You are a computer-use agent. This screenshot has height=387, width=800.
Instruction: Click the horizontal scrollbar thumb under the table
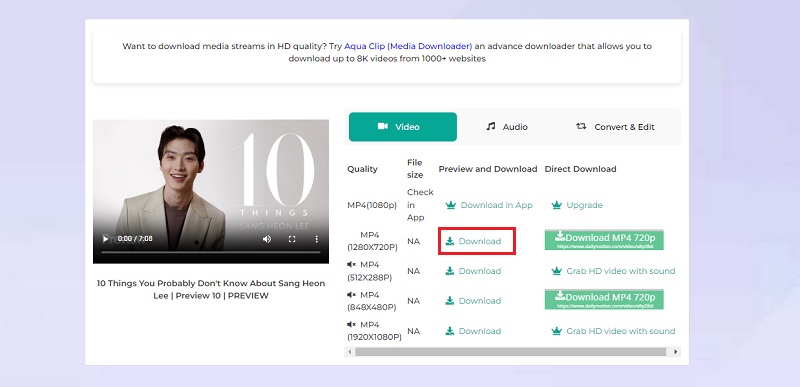click(511, 352)
